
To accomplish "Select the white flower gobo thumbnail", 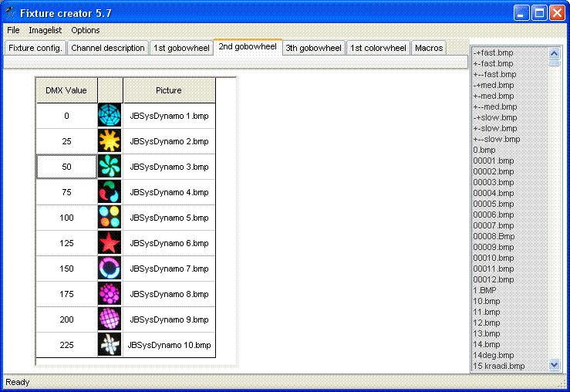I will click(x=110, y=345).
